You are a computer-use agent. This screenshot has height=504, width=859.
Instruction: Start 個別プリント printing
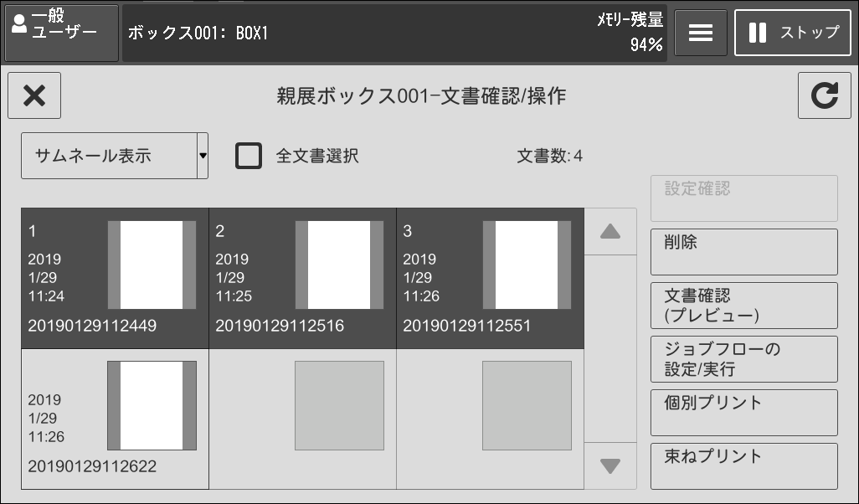pos(743,412)
